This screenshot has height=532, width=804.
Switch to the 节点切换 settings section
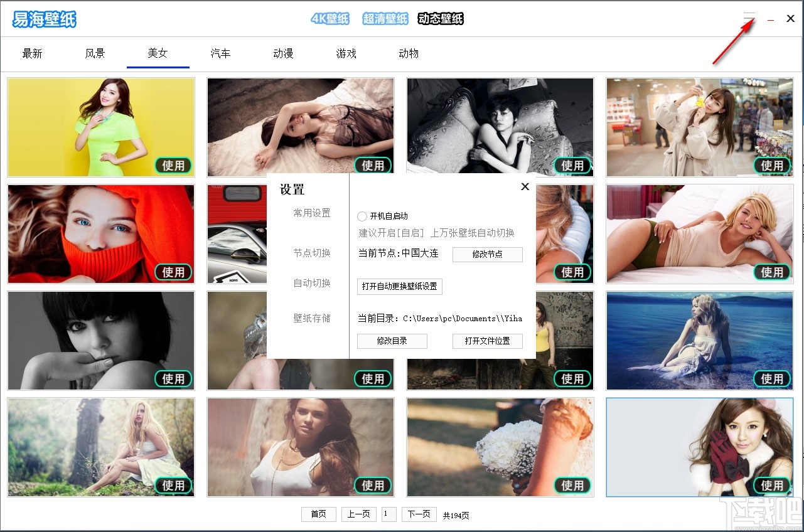[x=311, y=253]
